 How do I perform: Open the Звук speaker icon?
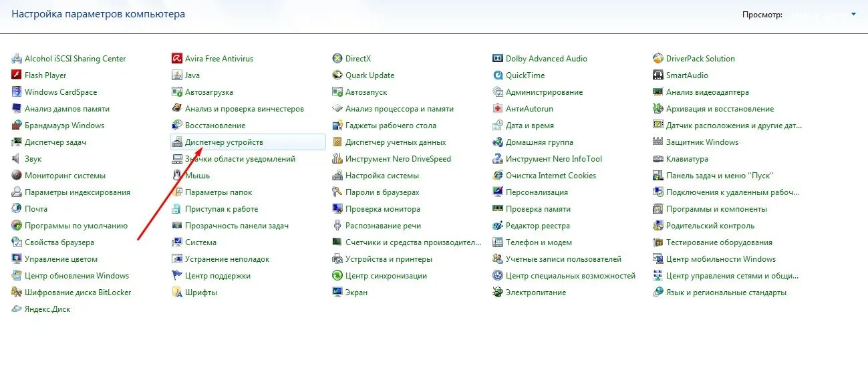click(x=17, y=159)
